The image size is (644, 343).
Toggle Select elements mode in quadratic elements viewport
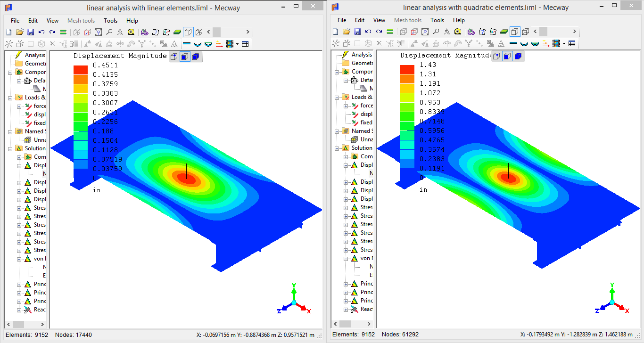click(518, 56)
